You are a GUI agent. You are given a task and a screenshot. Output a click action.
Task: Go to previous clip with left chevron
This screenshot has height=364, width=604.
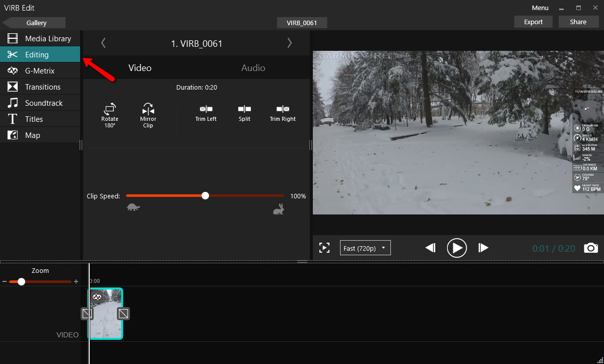(x=103, y=43)
